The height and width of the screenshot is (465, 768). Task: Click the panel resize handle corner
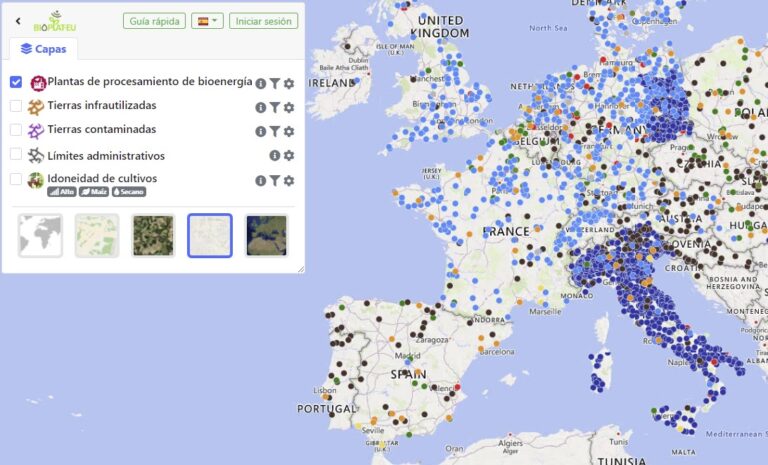click(x=301, y=269)
